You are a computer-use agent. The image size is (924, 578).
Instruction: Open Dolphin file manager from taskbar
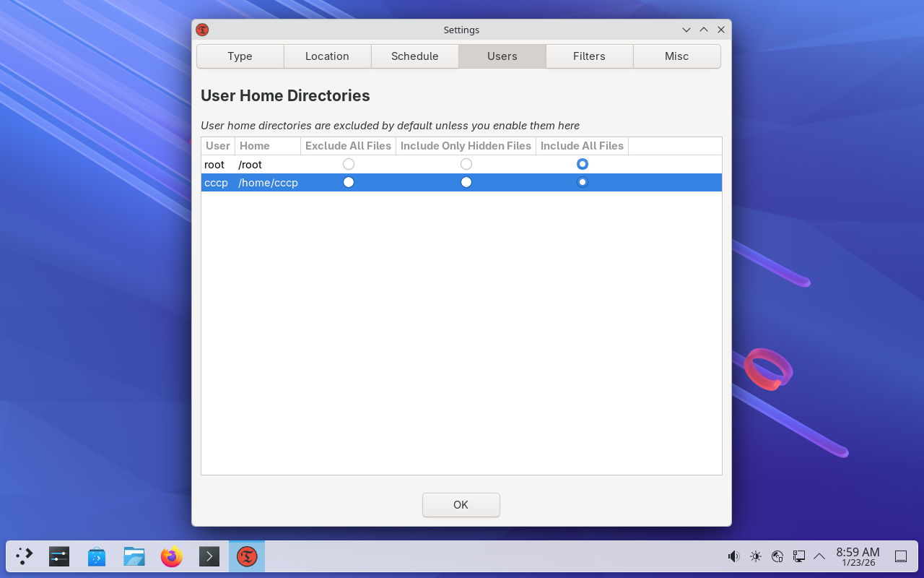(134, 556)
